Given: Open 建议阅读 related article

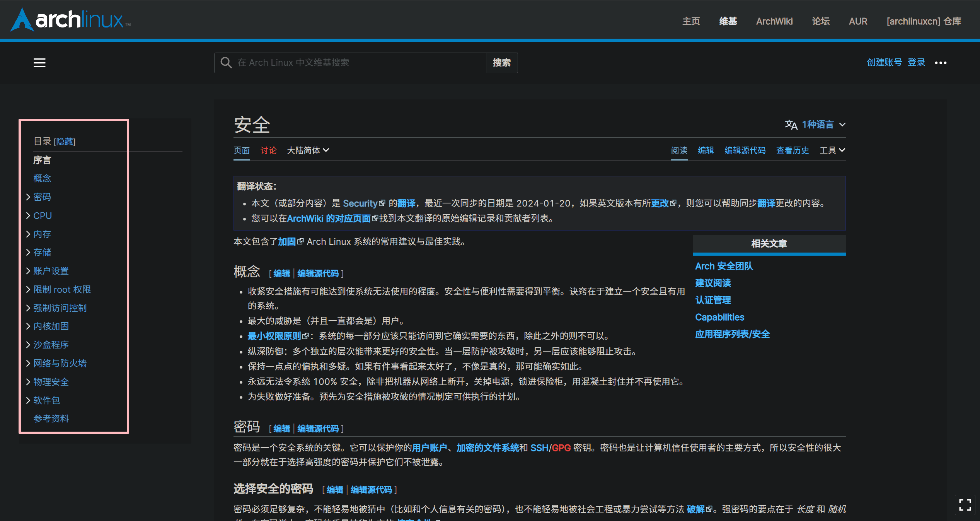Looking at the screenshot, I should click(713, 283).
